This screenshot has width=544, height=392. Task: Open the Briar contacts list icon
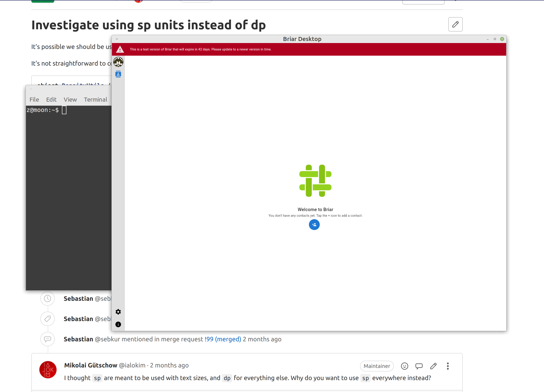pyautogui.click(x=118, y=74)
